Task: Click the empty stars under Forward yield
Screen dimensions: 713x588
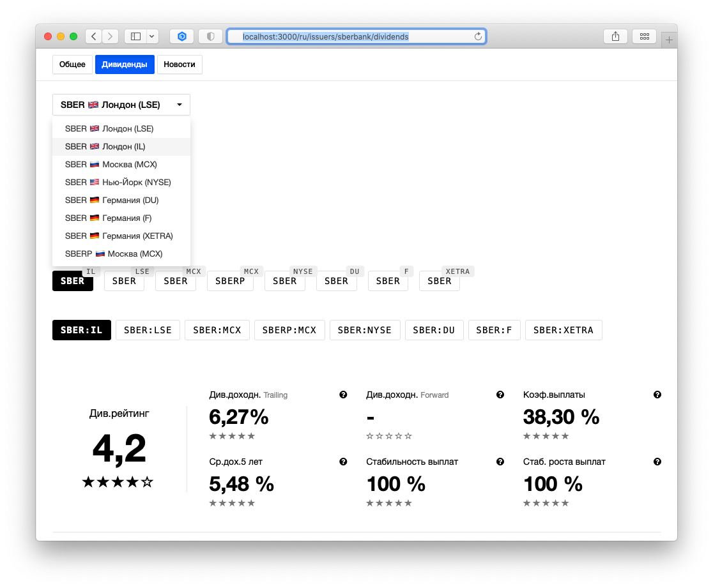Action: point(389,436)
